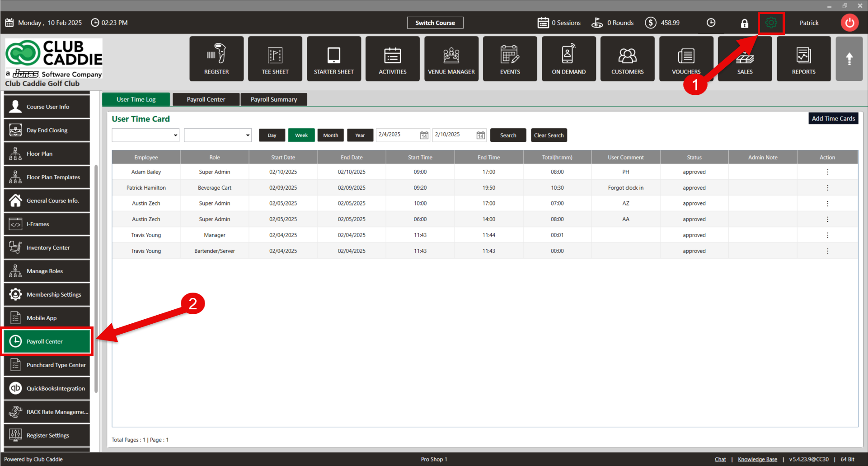The width and height of the screenshot is (868, 466).
Task: Open Manage Roles in sidebar
Action: [47, 271]
